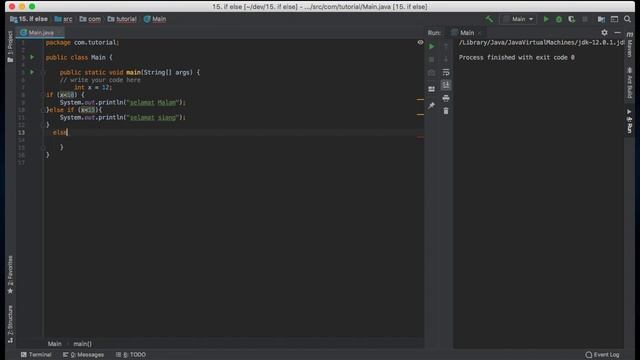Click the src breadcrumb folder
This screenshot has height=360, width=640.
click(63, 19)
